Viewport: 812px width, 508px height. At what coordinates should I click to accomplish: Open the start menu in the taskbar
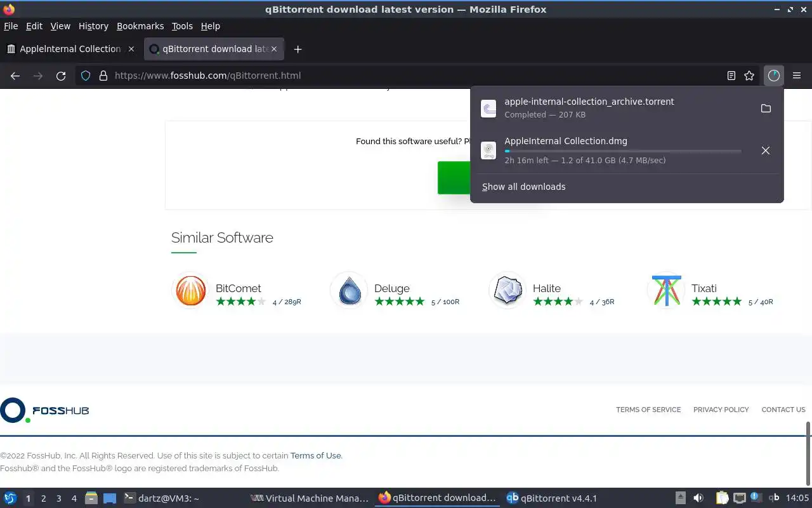[x=10, y=498]
